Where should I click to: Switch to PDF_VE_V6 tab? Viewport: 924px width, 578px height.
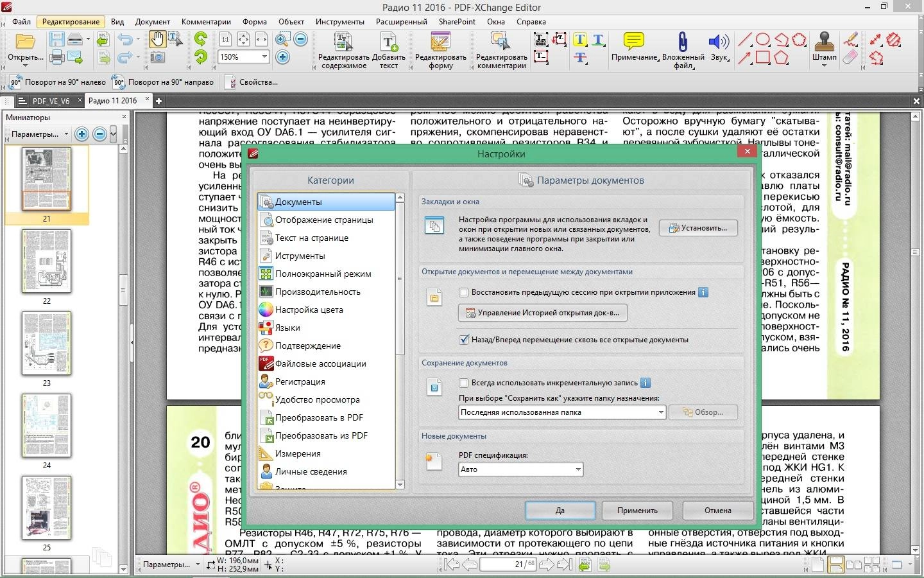point(51,101)
